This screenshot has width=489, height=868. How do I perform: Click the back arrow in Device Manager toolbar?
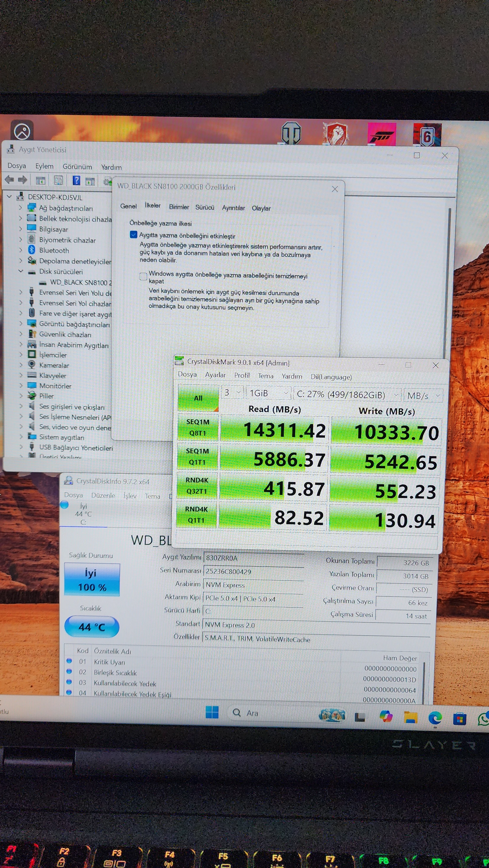click(9, 180)
